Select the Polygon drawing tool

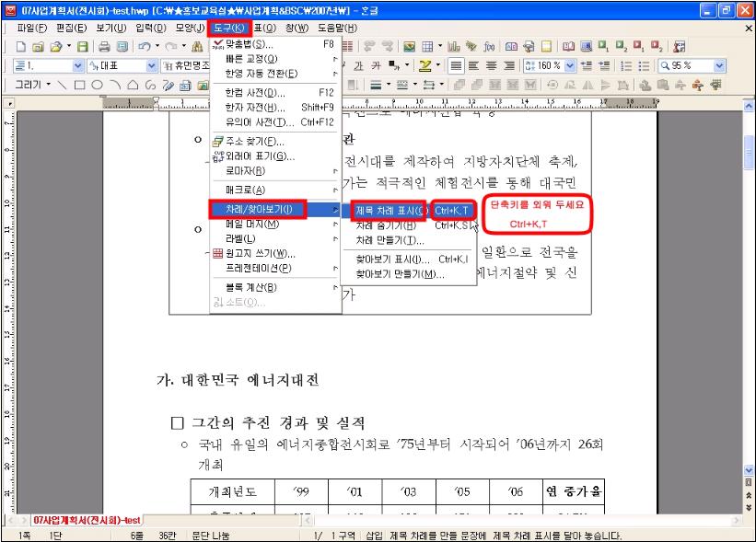133,86
